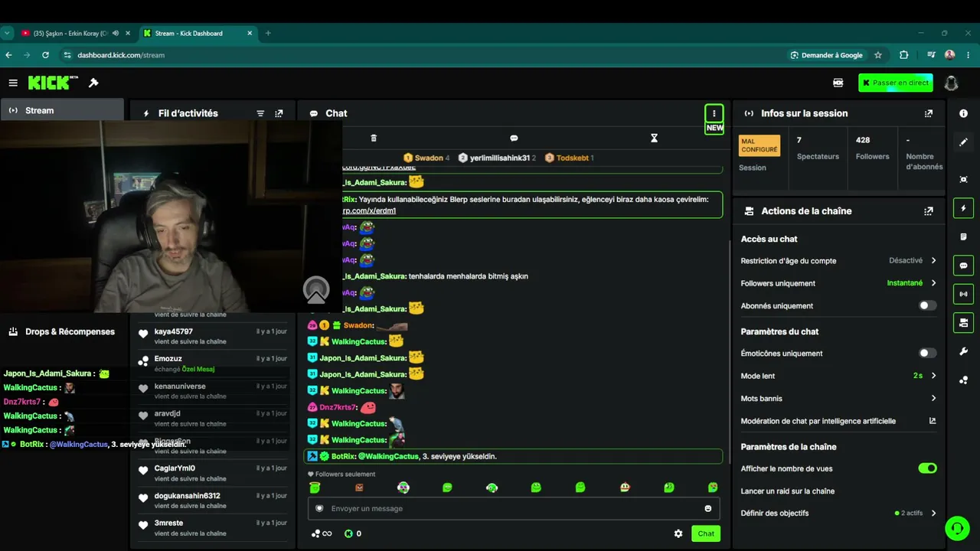Click the webcam preview overlay
The width and height of the screenshot is (980, 551).
[x=171, y=217]
